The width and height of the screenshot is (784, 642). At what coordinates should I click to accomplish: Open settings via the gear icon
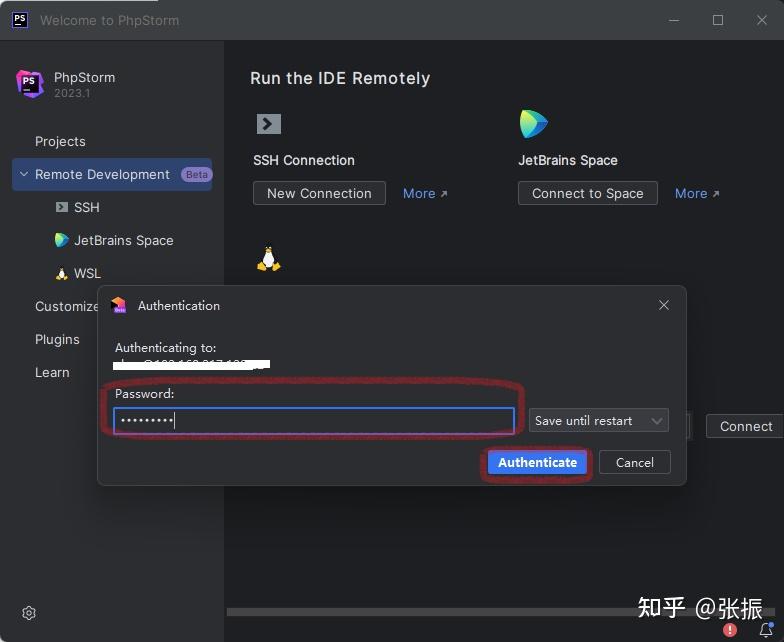coord(29,612)
